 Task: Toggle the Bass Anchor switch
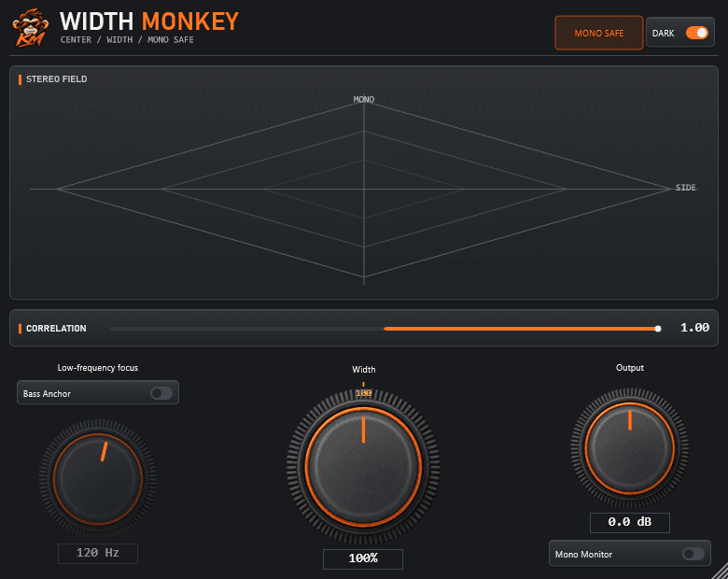(x=161, y=393)
